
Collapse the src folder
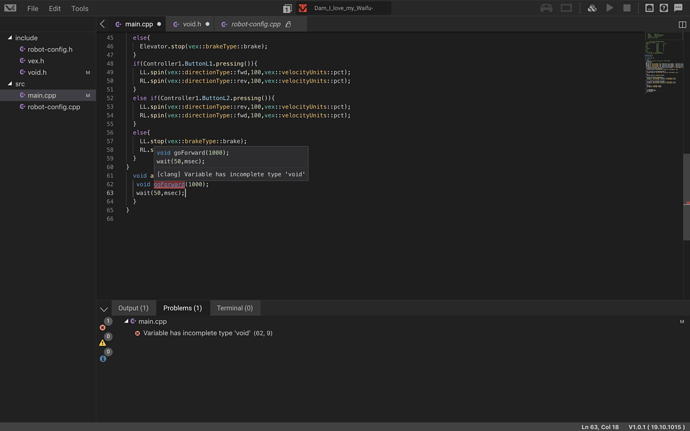[x=10, y=84]
